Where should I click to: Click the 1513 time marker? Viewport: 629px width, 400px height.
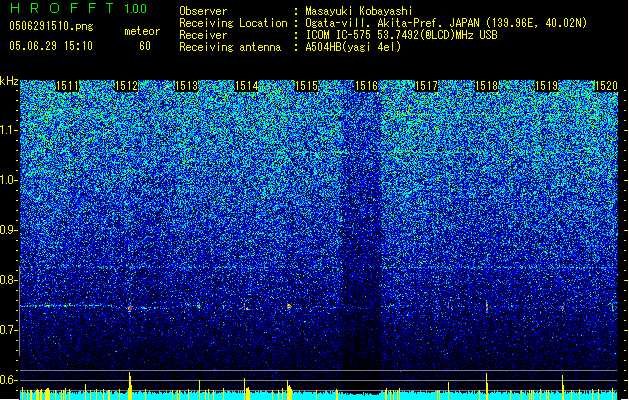click(187, 86)
